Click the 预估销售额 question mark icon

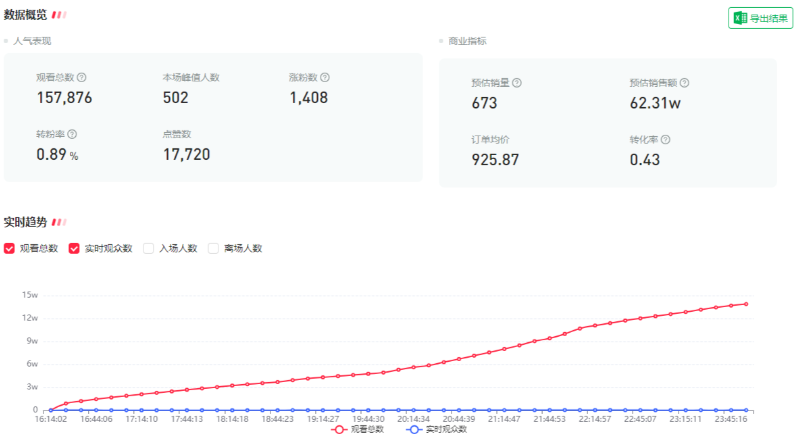[684, 83]
